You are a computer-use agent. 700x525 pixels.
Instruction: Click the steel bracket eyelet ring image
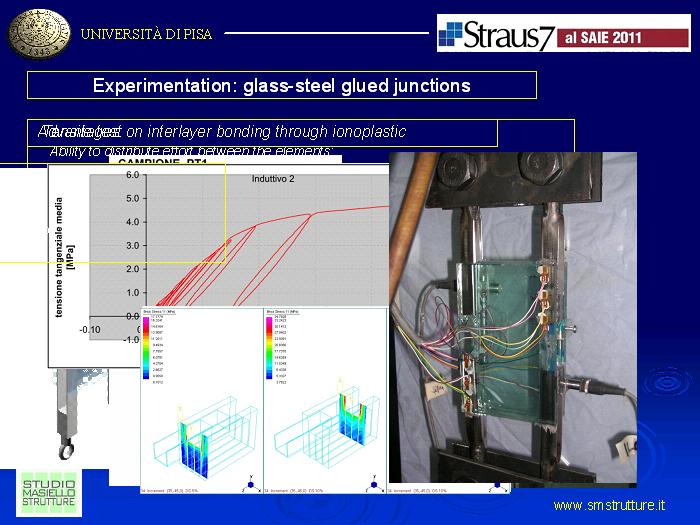point(66,451)
